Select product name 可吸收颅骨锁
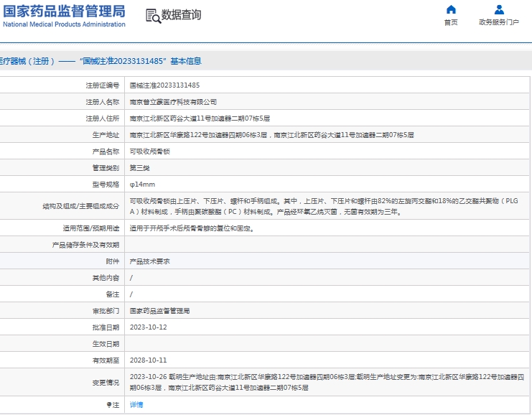Viewport: 532px width, 415px height. [x=149, y=151]
